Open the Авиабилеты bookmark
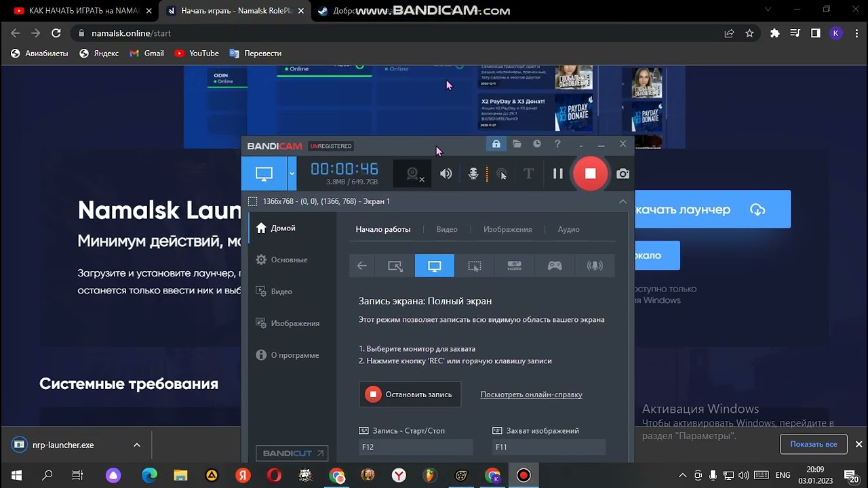This screenshot has height=488, width=868. [x=40, y=54]
